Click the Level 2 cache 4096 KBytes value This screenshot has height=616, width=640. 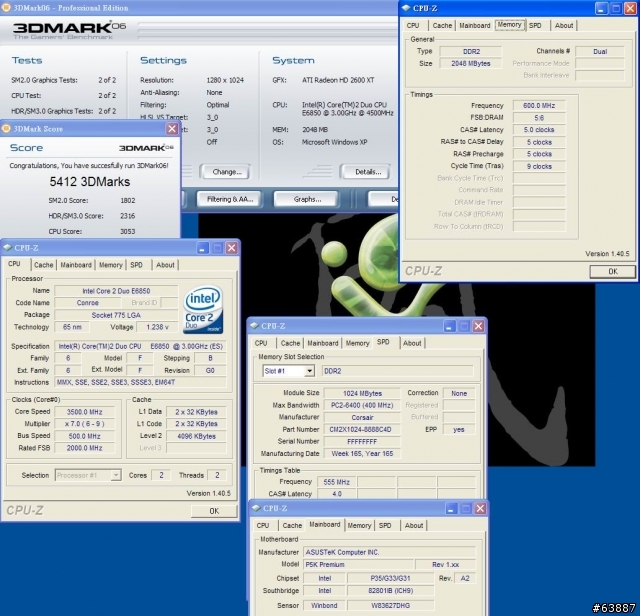196,436
